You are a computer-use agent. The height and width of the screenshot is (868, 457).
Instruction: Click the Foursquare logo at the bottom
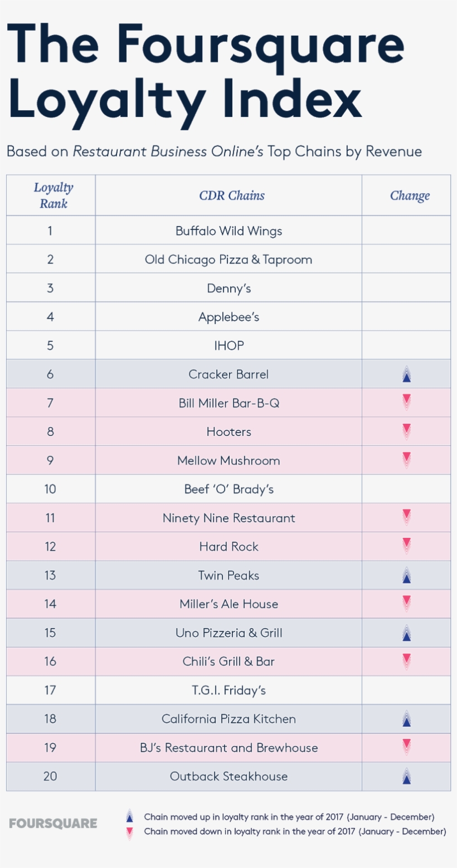[53, 823]
